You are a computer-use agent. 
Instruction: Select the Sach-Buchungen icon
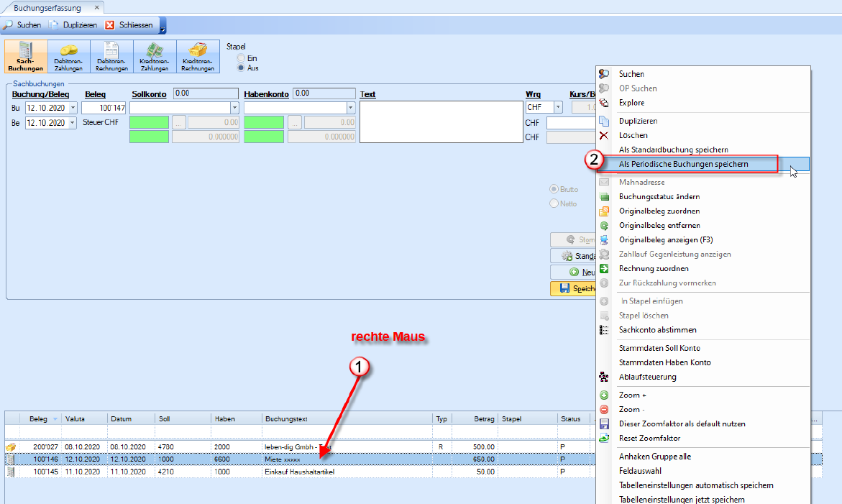point(26,57)
